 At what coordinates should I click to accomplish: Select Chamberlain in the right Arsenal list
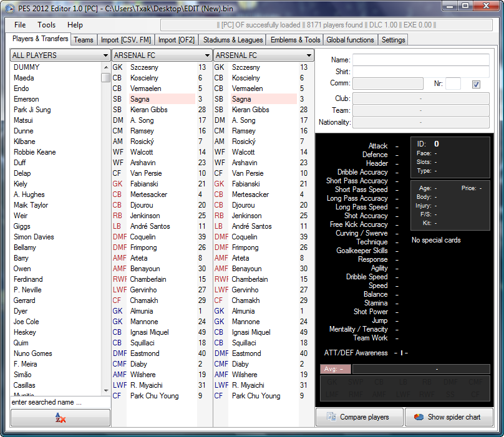click(x=250, y=279)
